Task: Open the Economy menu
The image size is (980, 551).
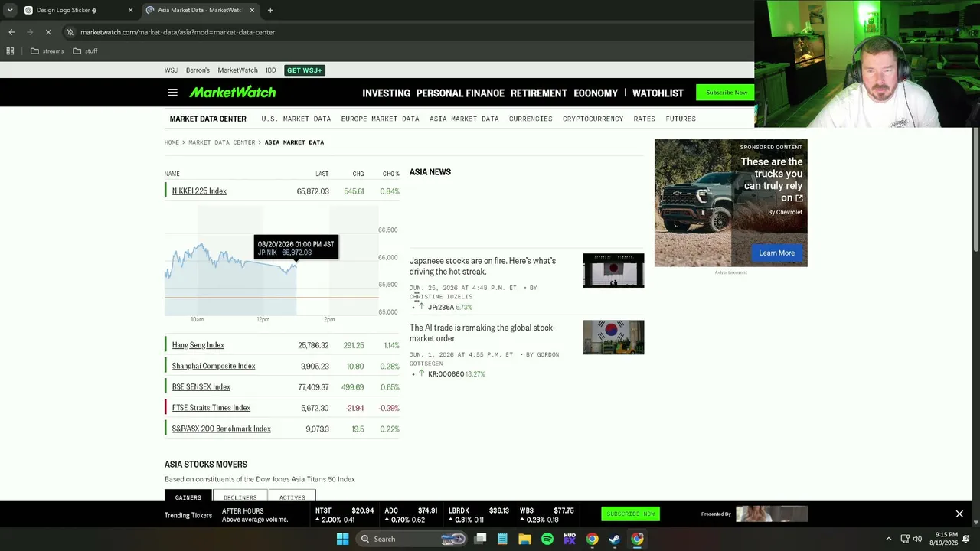Action: (x=596, y=93)
